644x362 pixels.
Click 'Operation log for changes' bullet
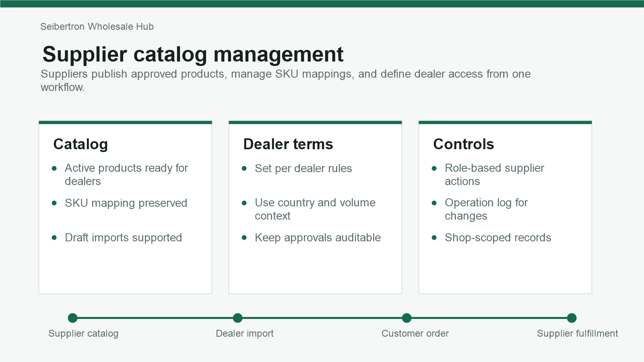point(486,209)
